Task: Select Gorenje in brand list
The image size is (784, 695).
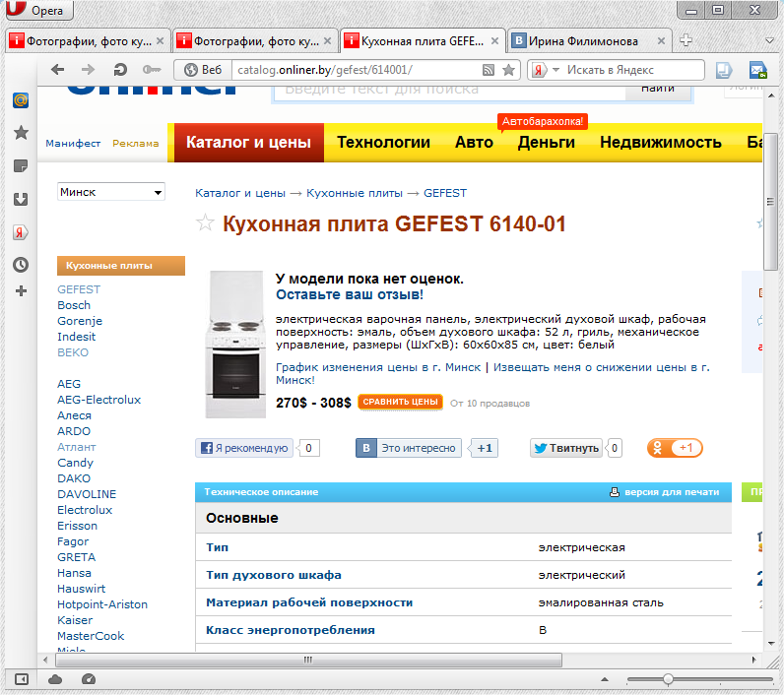Action: 80,321
